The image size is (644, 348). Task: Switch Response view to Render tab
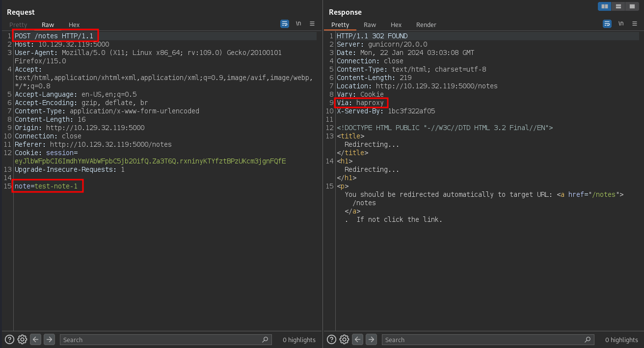click(x=426, y=25)
